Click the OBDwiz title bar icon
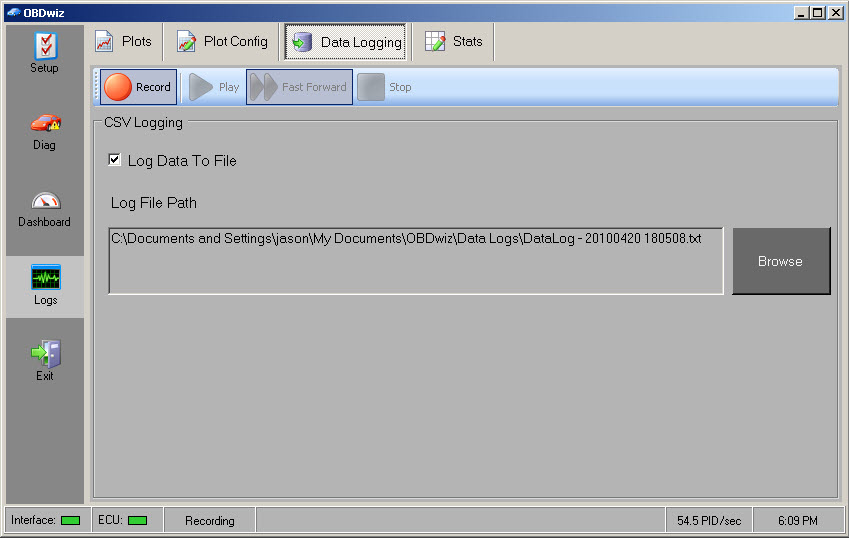Image resolution: width=849 pixels, height=538 pixels. click(x=12, y=12)
